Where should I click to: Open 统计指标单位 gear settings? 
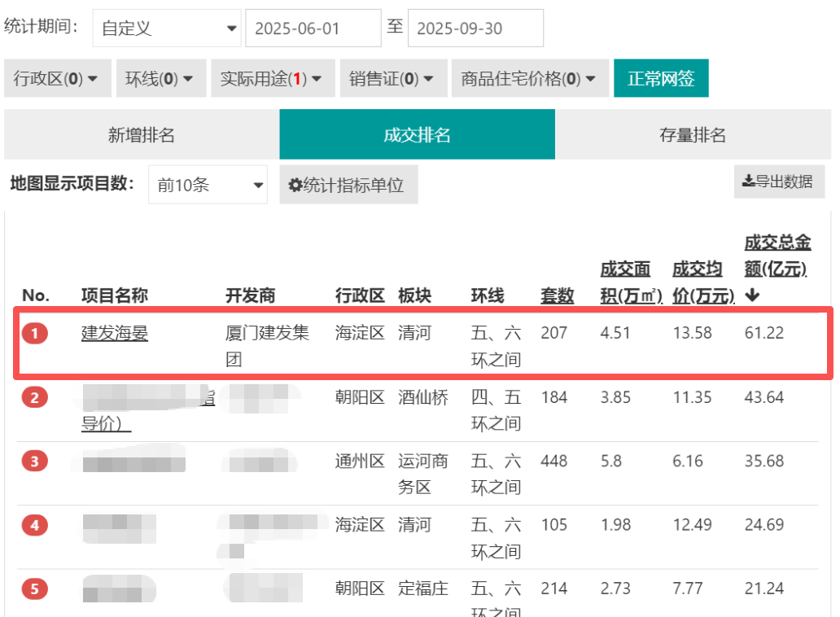[x=348, y=185]
